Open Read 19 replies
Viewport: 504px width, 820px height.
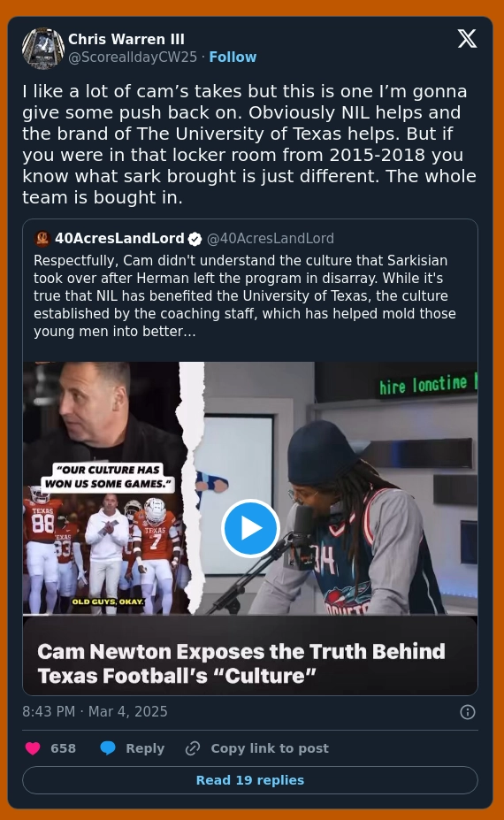pos(250,780)
